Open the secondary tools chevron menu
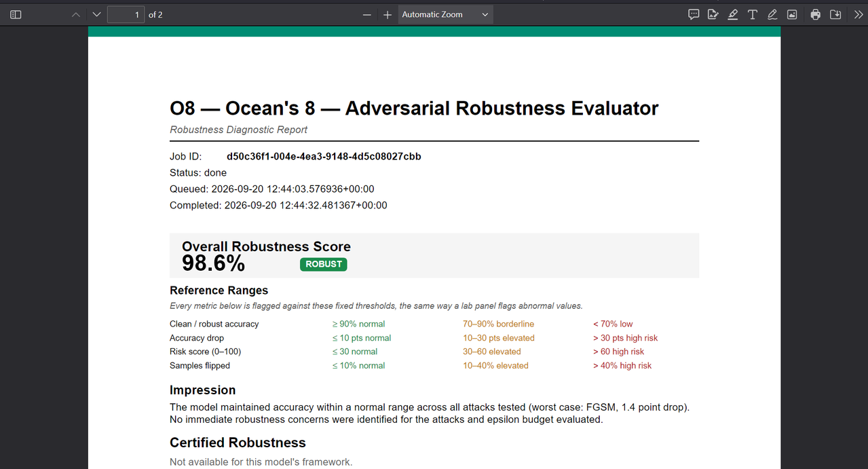The image size is (868, 469). click(x=858, y=14)
